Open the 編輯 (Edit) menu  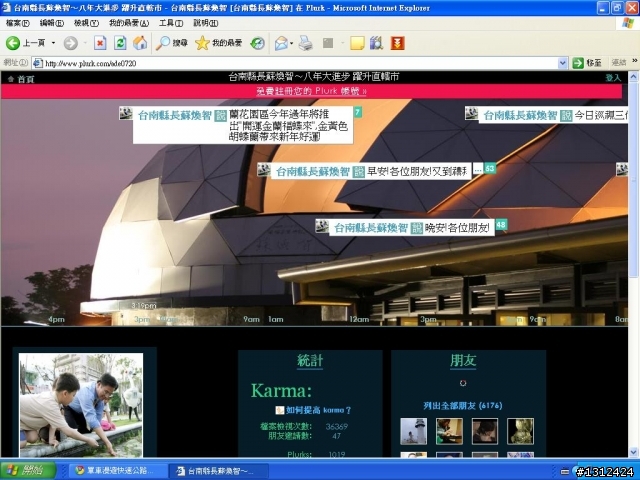[52, 23]
